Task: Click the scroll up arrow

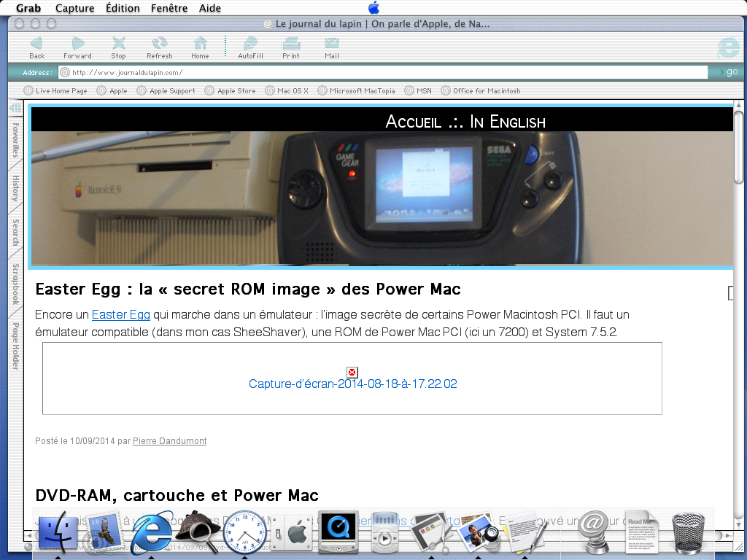Action: [x=738, y=105]
